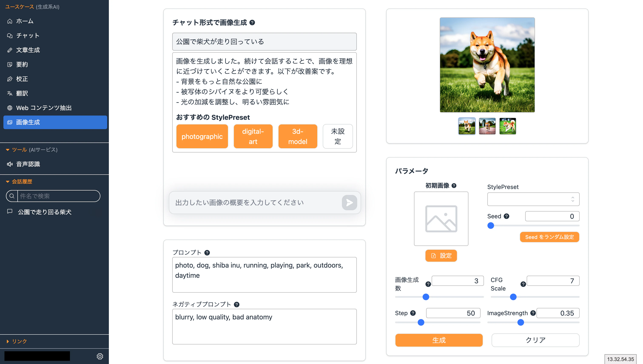Viewport: 643px width, 364px height.
Task: Click the 校正 pen icon
Action: 10,79
